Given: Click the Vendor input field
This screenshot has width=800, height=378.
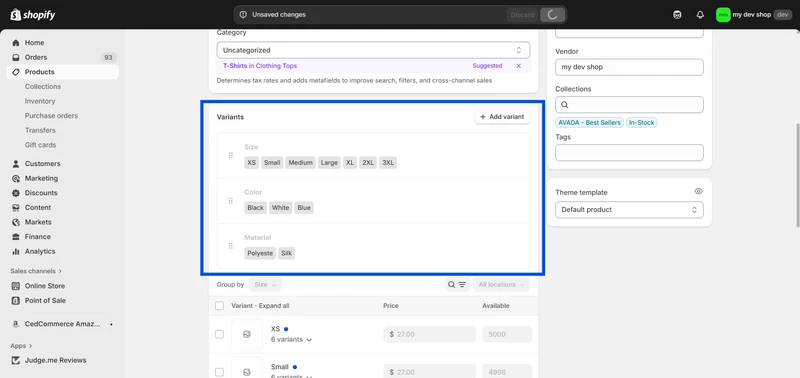Looking at the screenshot, I should point(629,67).
